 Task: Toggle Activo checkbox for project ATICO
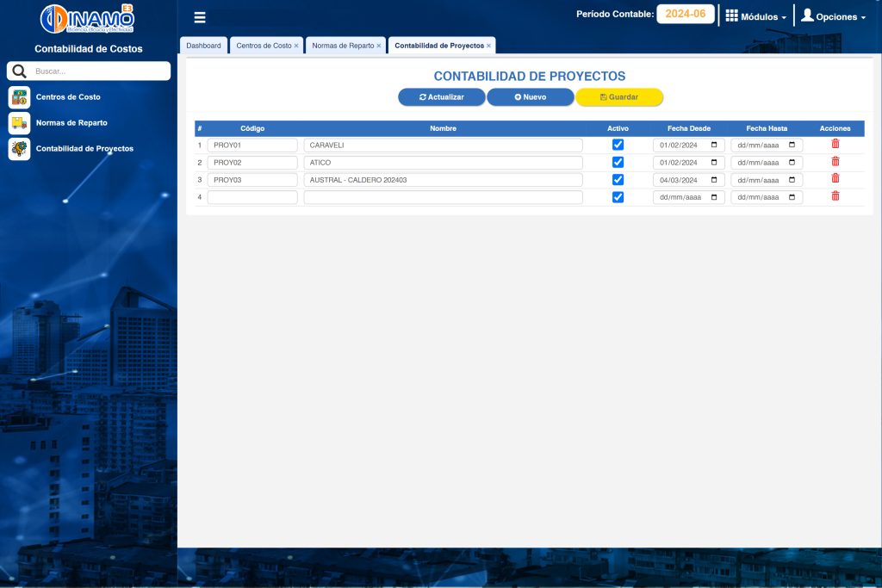click(618, 162)
